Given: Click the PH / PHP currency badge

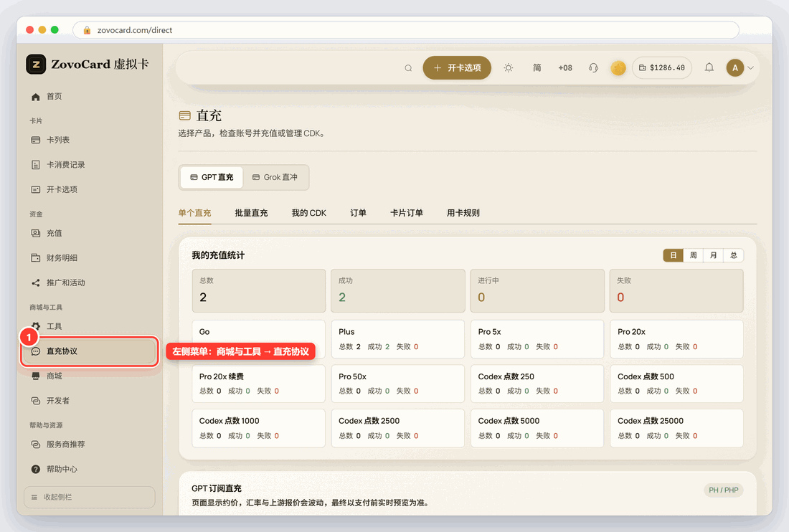Looking at the screenshot, I should 724,490.
